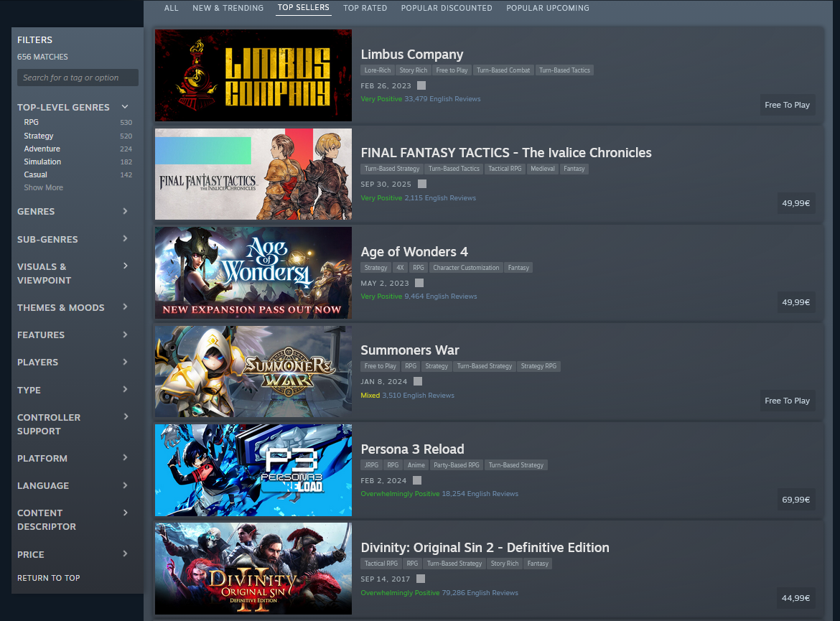Expand the Controller Support filter
The image size is (840, 621).
pyautogui.click(x=125, y=416)
